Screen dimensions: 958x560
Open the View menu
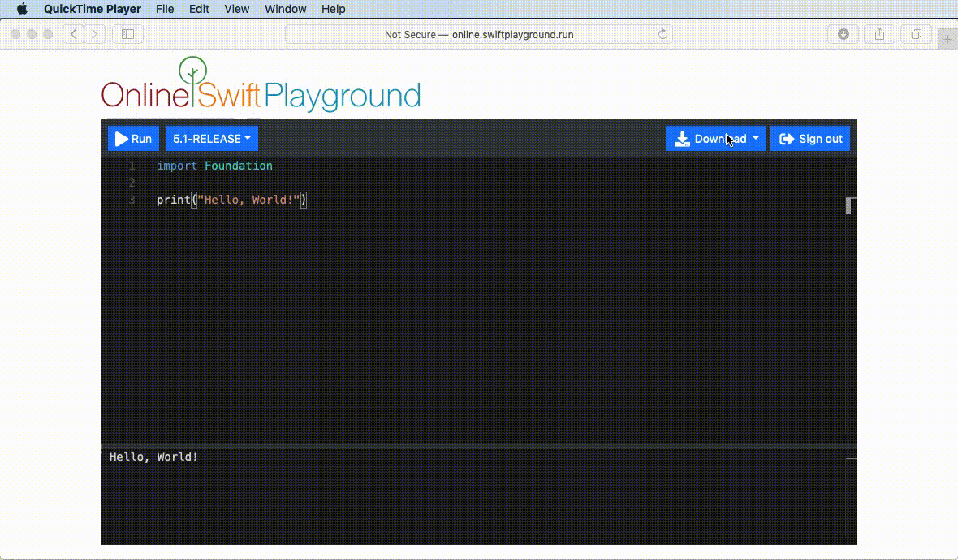(236, 9)
